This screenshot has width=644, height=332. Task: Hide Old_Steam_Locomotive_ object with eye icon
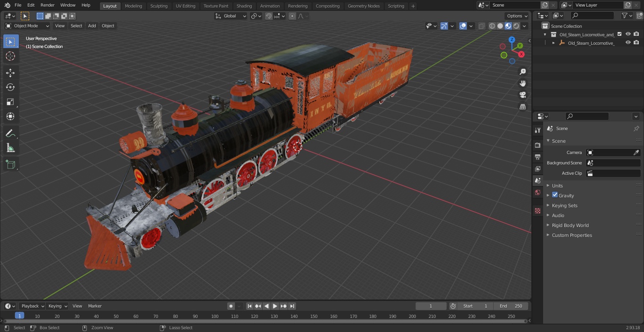coord(628,42)
